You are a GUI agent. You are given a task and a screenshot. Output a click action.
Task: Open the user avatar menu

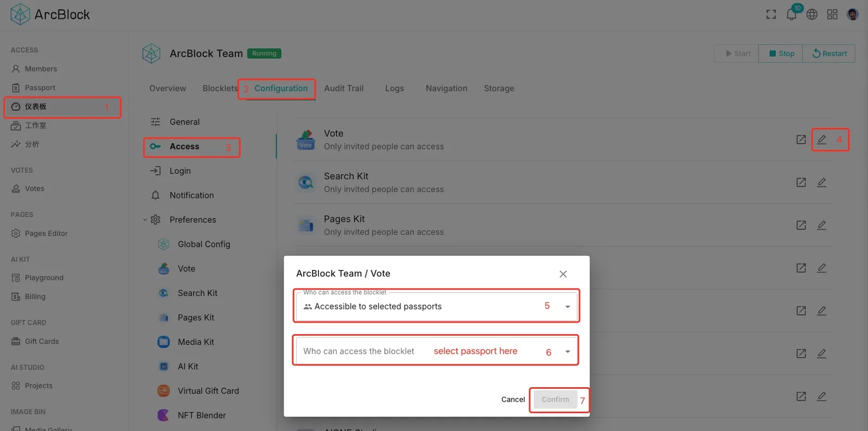(853, 15)
